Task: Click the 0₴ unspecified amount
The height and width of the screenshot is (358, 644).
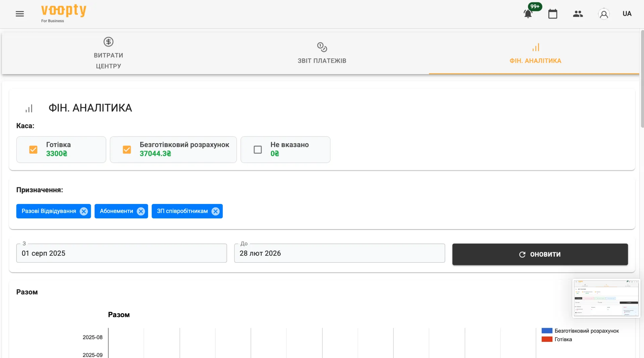Action: pos(275,154)
